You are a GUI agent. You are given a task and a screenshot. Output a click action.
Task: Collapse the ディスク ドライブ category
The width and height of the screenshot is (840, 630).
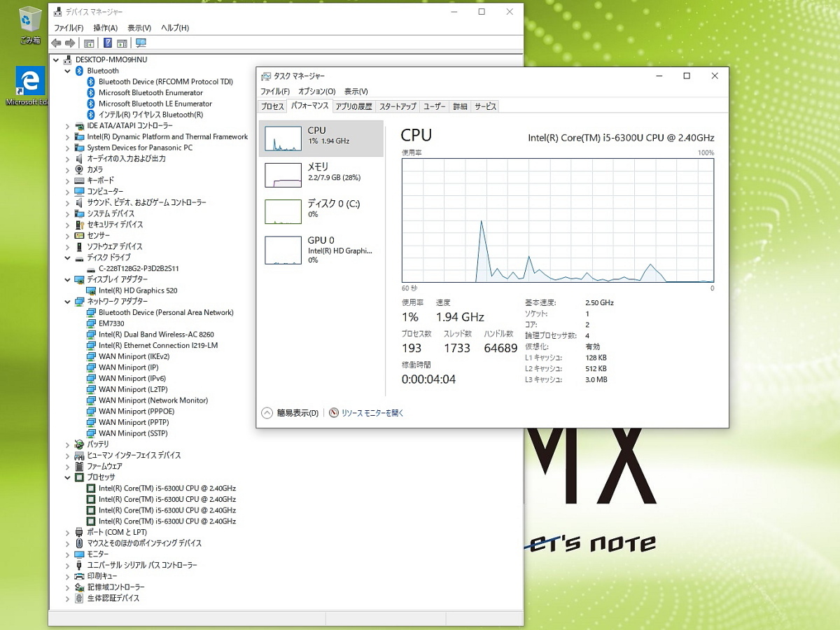coord(68,258)
